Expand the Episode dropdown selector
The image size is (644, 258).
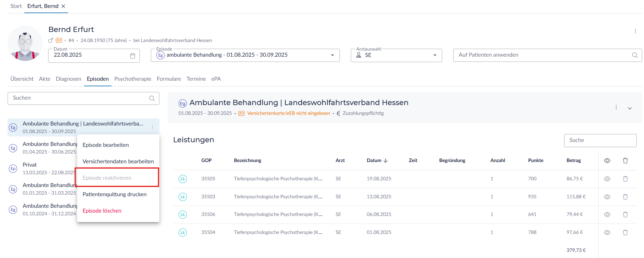tap(332, 55)
